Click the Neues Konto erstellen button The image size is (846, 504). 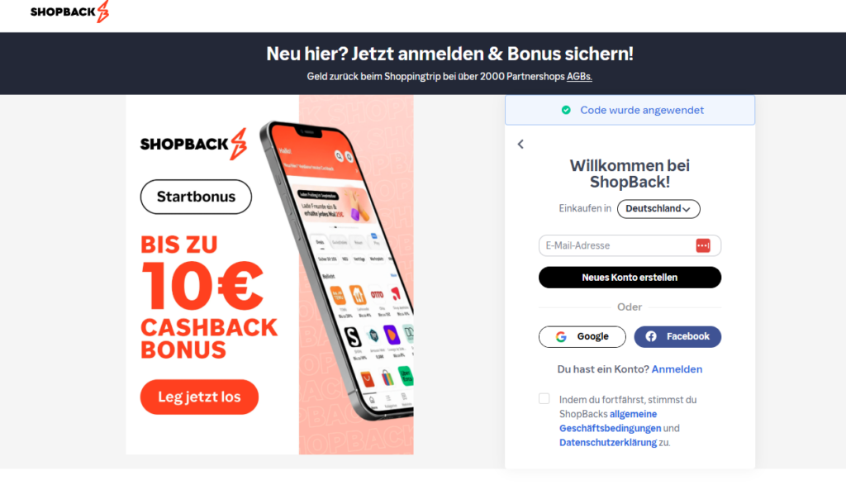point(630,278)
